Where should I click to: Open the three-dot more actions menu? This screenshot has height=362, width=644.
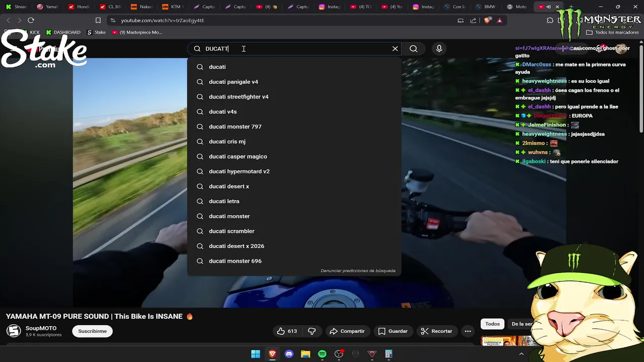(468, 331)
